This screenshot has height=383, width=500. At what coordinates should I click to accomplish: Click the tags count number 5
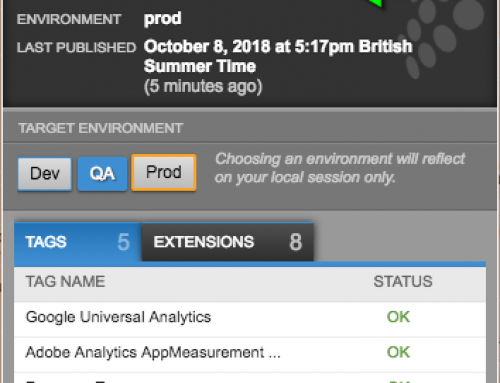point(123,242)
